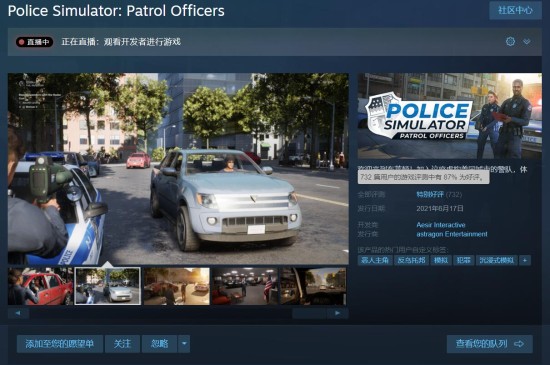Add more tags with plus button
The width and height of the screenshot is (550, 365).
point(525,260)
